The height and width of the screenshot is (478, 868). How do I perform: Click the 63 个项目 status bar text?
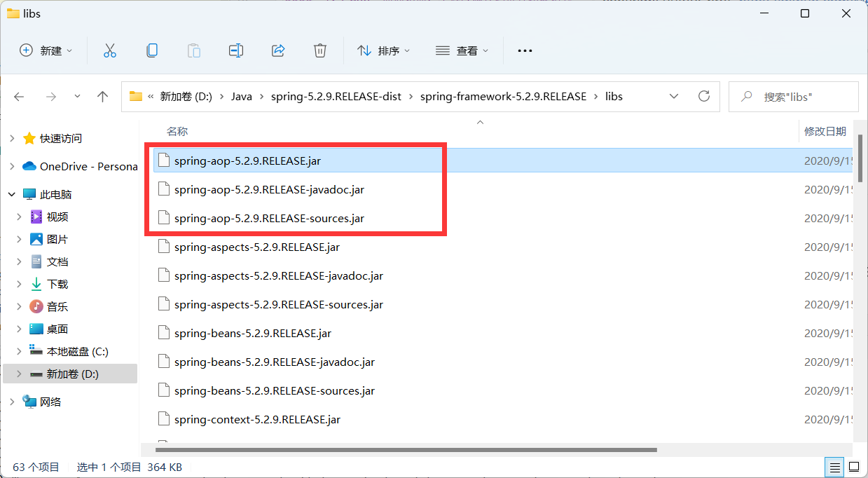[36, 467]
